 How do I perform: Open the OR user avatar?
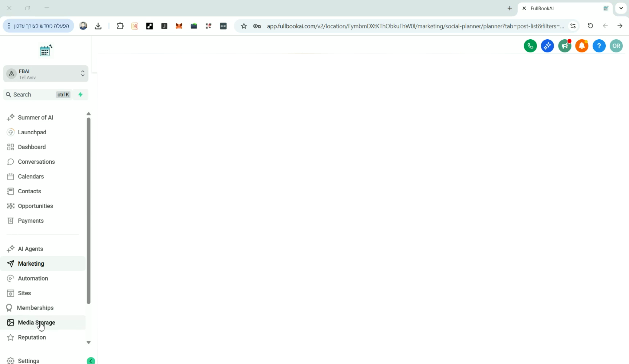coord(616,46)
